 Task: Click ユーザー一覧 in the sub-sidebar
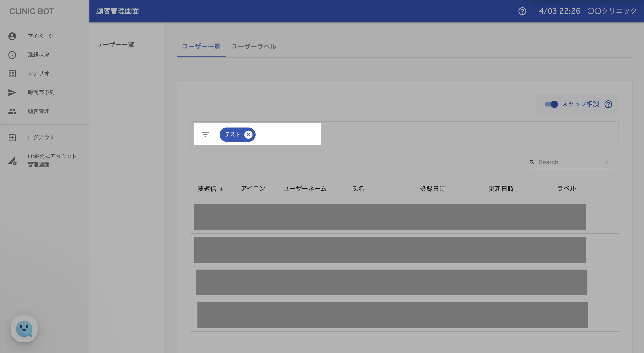click(115, 45)
